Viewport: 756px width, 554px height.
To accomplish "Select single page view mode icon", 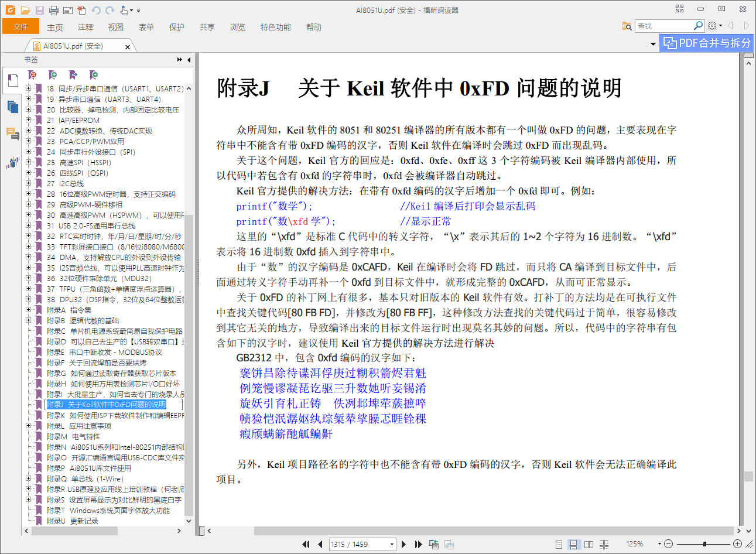I will (x=559, y=544).
